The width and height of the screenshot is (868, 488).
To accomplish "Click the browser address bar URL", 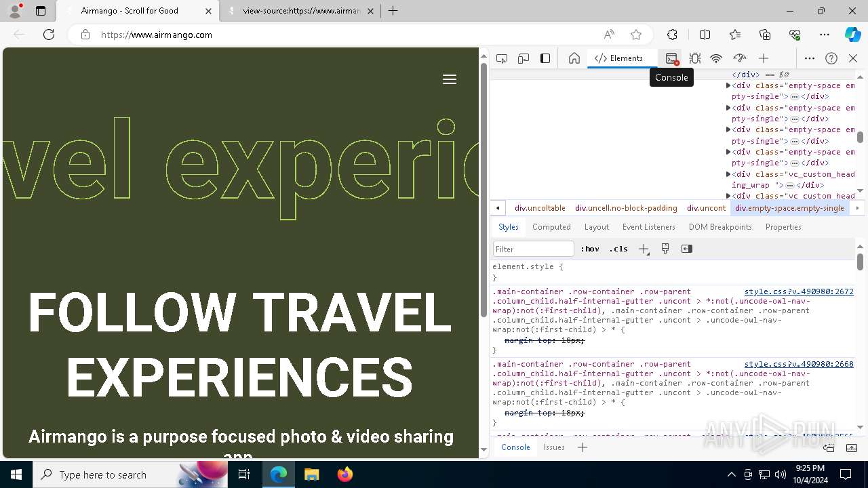I will [x=157, y=35].
